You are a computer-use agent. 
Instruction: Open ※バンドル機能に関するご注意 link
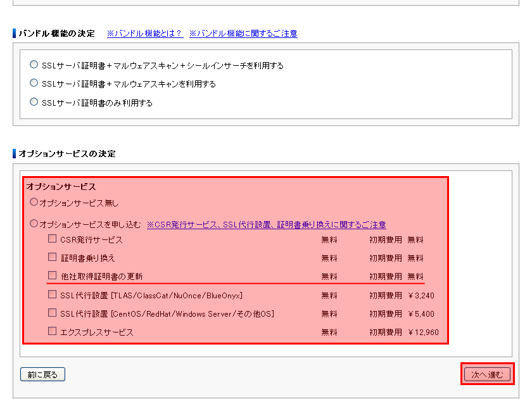click(243, 33)
